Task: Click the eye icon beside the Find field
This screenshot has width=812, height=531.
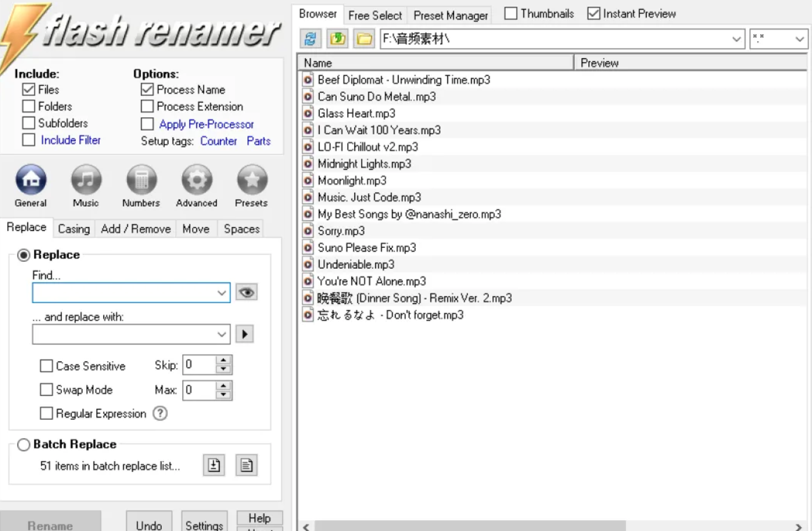Action: coord(246,292)
